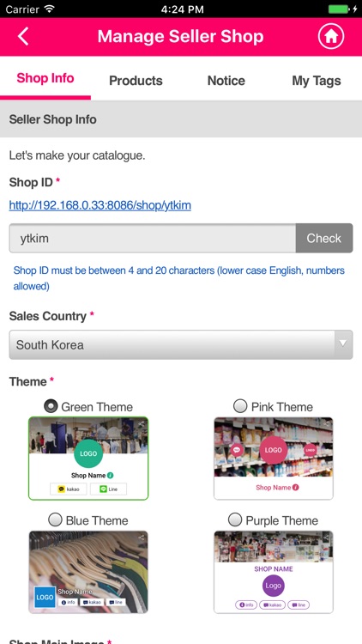Select the Purple Theme radio button
This screenshot has height=644, width=362.
point(235,519)
